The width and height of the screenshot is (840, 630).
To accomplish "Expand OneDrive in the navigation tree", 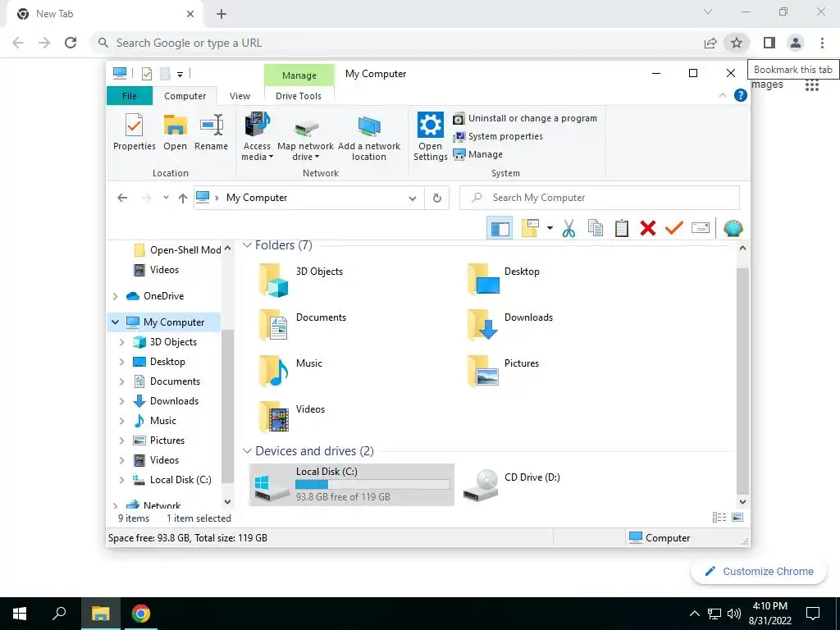I will click(x=116, y=296).
